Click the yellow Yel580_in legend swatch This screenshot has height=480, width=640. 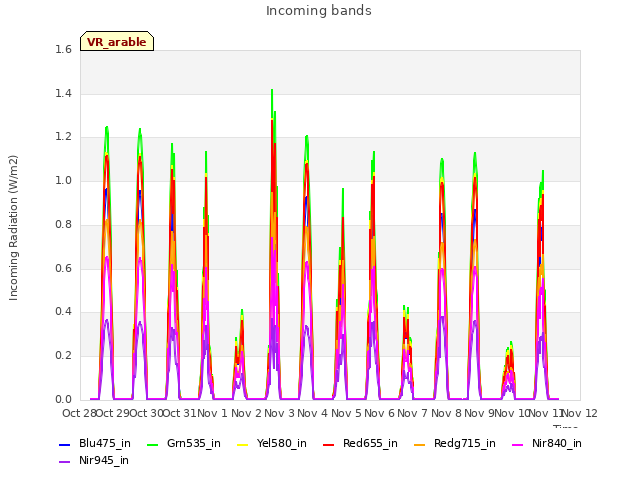tap(243, 444)
